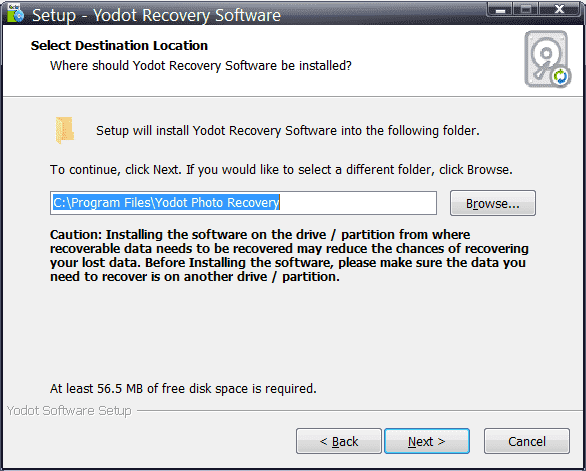Click the green refresh badge on drive icon
586x471 pixels.
(x=560, y=77)
